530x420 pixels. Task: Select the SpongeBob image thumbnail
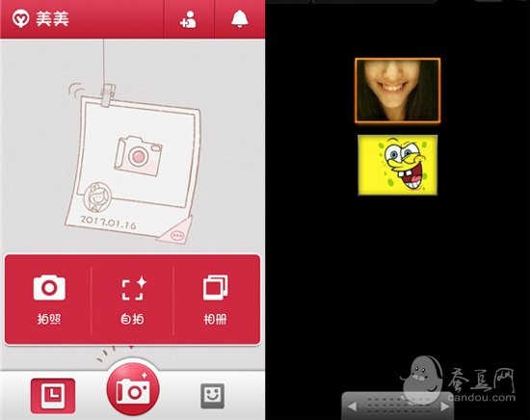pyautogui.click(x=397, y=165)
